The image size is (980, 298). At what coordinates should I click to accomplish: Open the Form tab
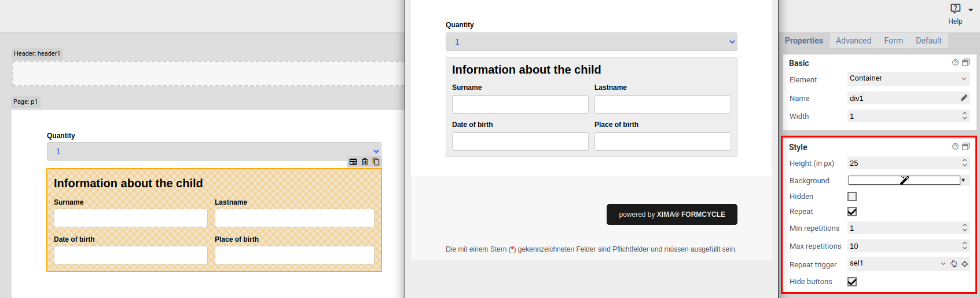coord(893,41)
